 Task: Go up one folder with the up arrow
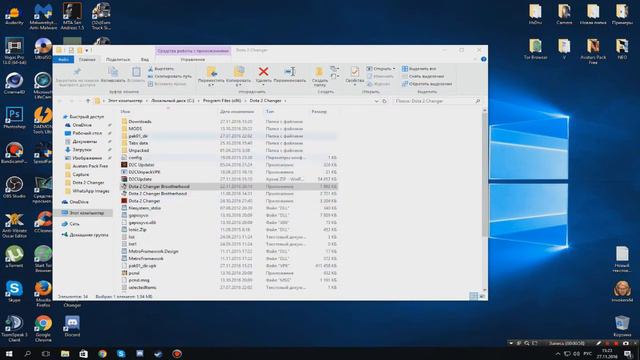click(x=88, y=101)
